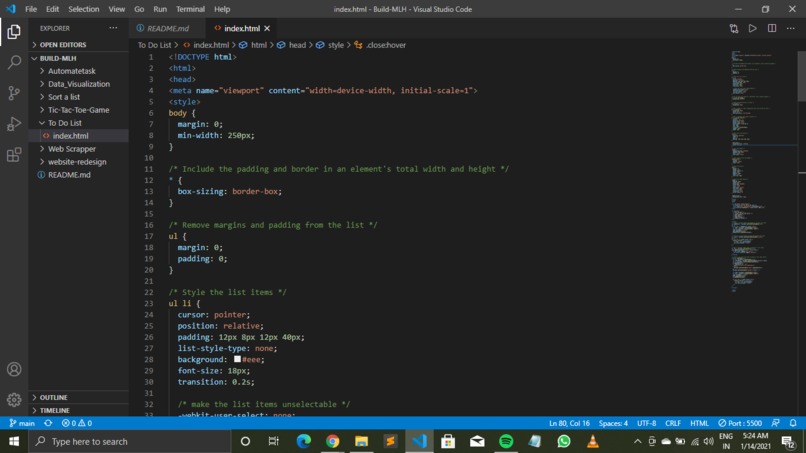Open the Run and Debug view
The image size is (806, 453).
click(14, 124)
